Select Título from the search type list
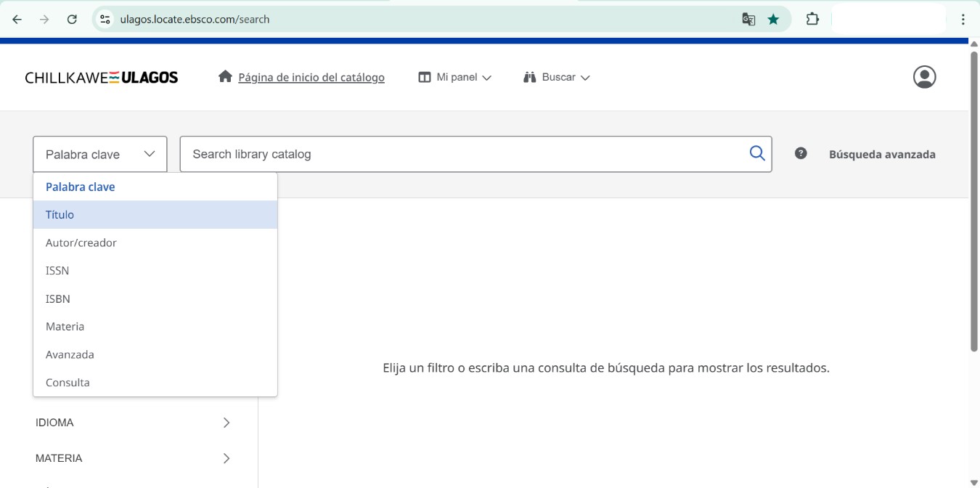Viewport: 980px width, 488px height. (x=60, y=215)
